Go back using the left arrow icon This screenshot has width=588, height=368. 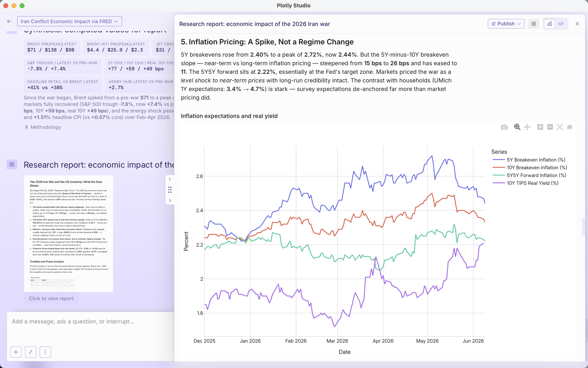[9, 21]
